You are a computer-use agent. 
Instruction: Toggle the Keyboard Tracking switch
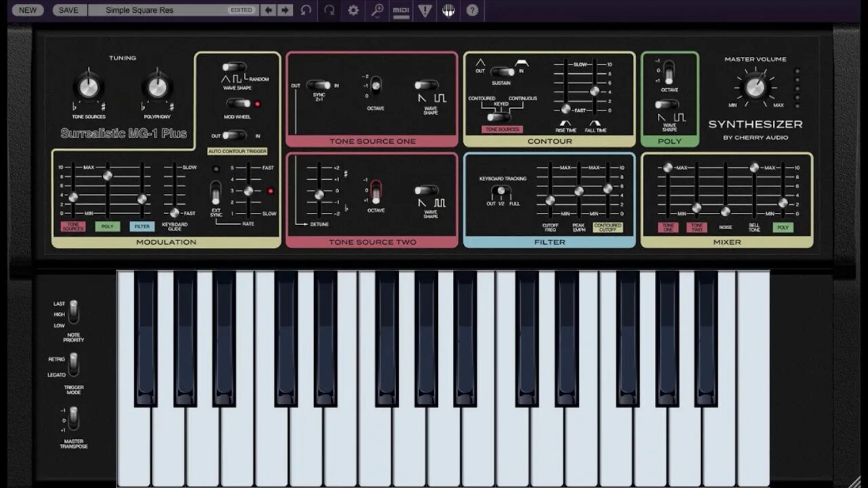(x=502, y=191)
